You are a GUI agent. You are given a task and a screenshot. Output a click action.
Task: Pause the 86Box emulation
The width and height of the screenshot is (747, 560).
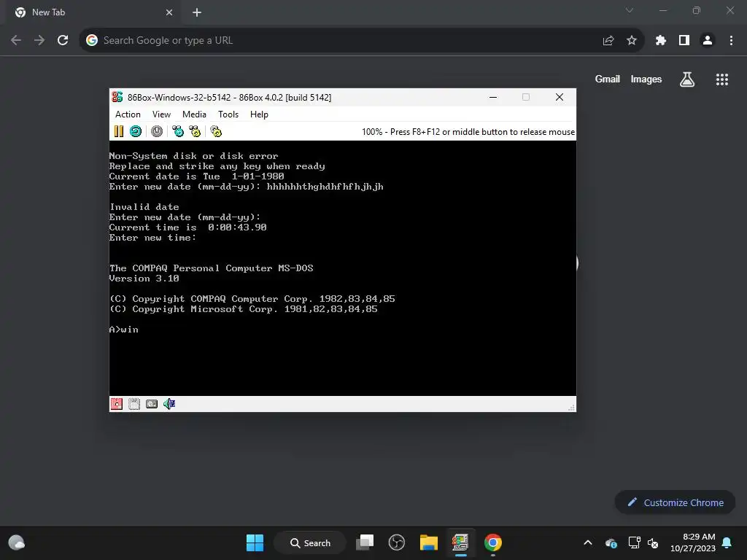coord(119,131)
